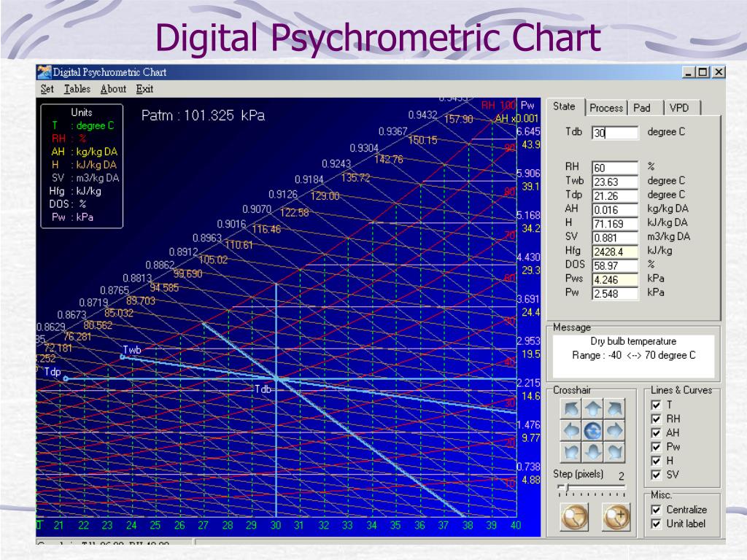Open the About menu
The image size is (747, 560).
(x=113, y=89)
